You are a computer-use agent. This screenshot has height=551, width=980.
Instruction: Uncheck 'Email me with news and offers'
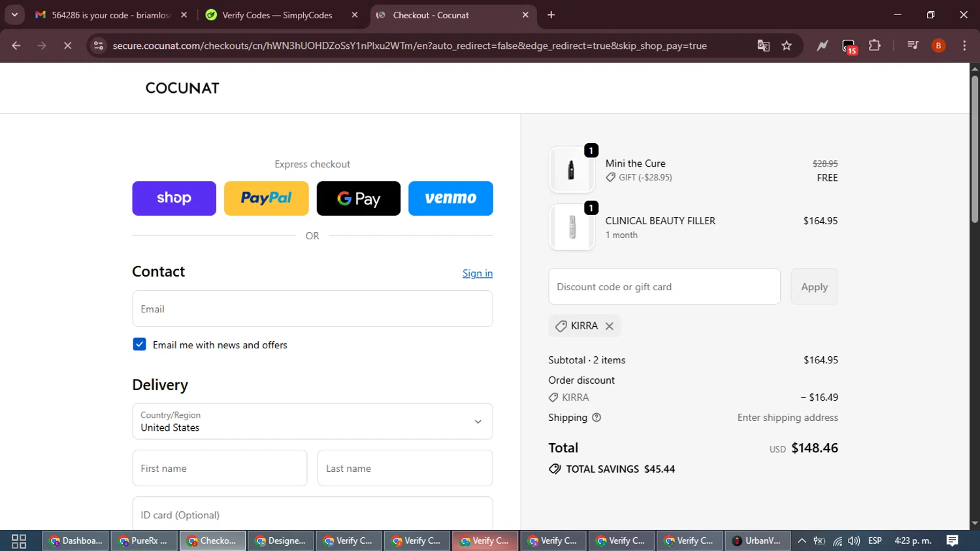(139, 344)
